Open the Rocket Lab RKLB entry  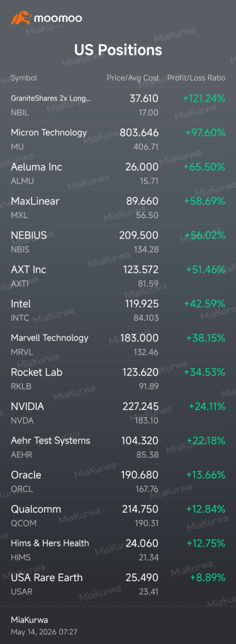click(x=118, y=378)
